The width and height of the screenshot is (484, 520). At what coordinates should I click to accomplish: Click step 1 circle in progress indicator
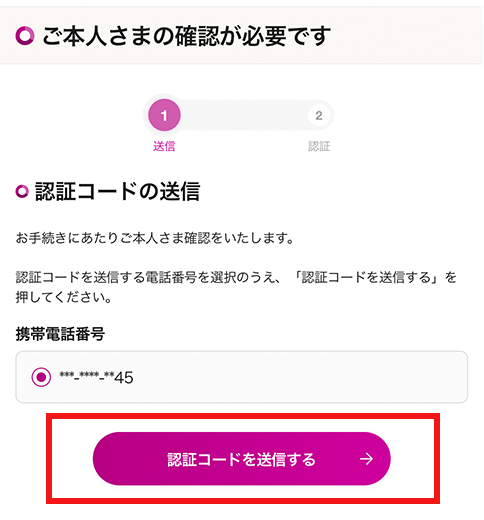click(x=164, y=115)
